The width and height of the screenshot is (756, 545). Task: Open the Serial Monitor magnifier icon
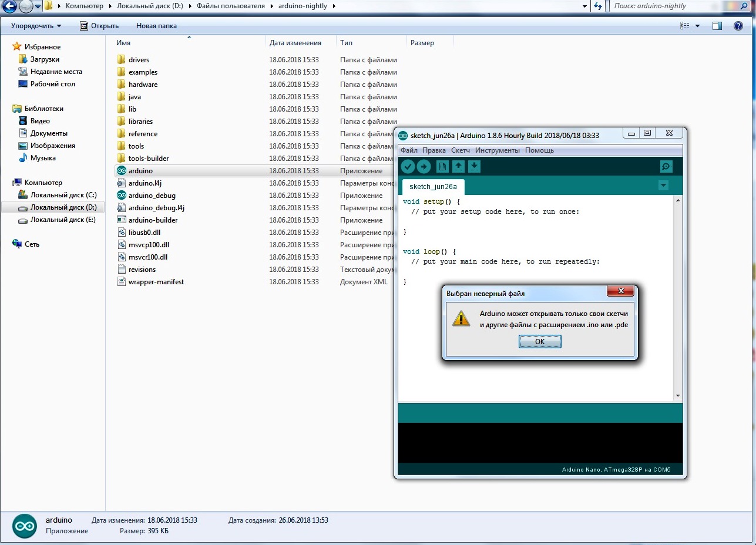pyautogui.click(x=666, y=167)
